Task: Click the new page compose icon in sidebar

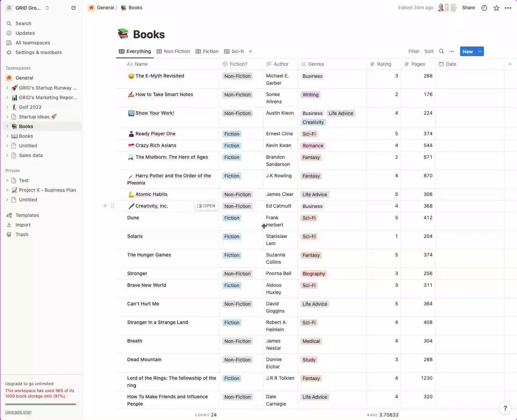Action: click(74, 8)
